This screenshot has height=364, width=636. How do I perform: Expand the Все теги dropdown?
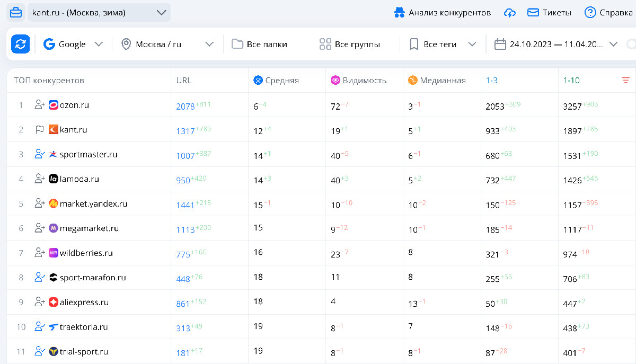point(443,44)
